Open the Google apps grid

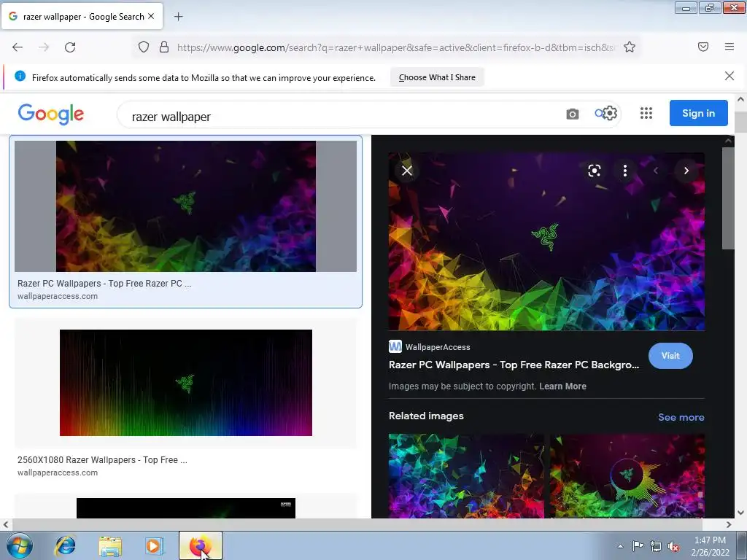pyautogui.click(x=646, y=113)
